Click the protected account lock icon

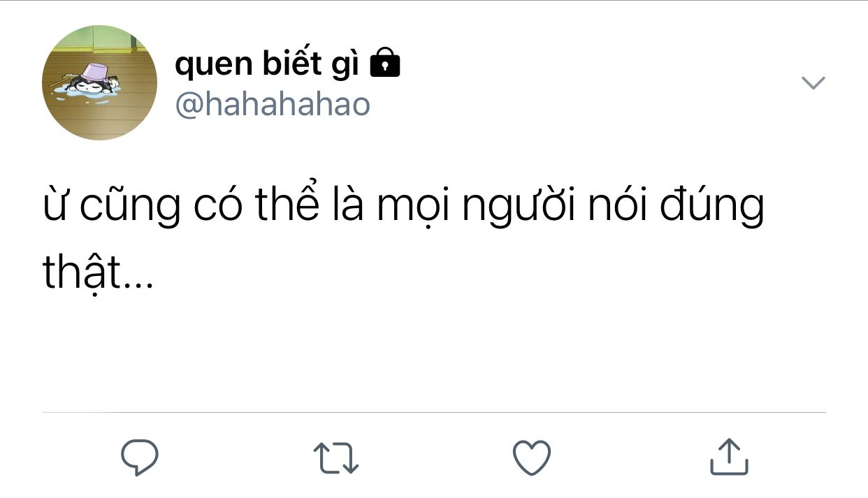[384, 64]
